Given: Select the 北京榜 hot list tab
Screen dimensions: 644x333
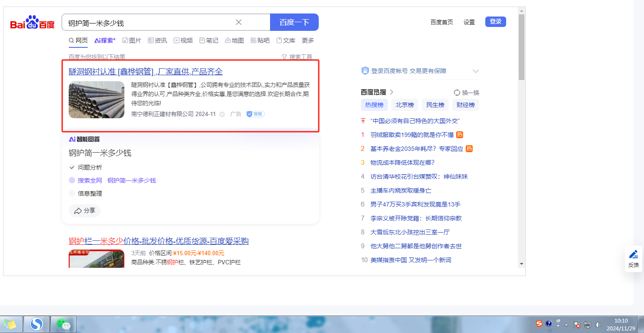Looking at the screenshot, I should click(x=404, y=105).
